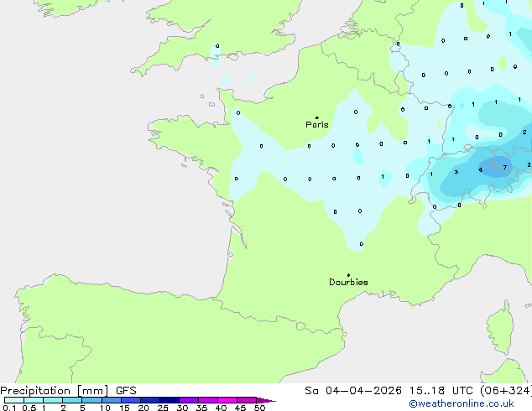Open the weatheronline.co.uk link
The width and height of the screenshot is (532, 411).
[462, 403]
